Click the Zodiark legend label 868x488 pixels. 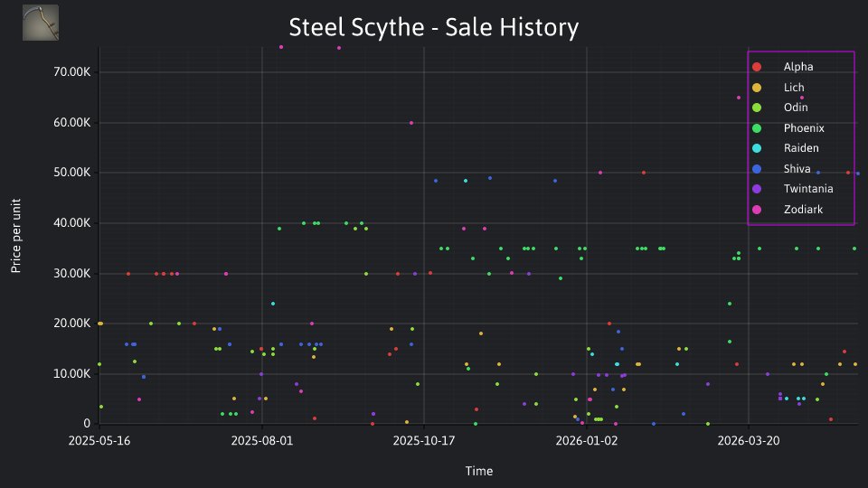point(803,209)
